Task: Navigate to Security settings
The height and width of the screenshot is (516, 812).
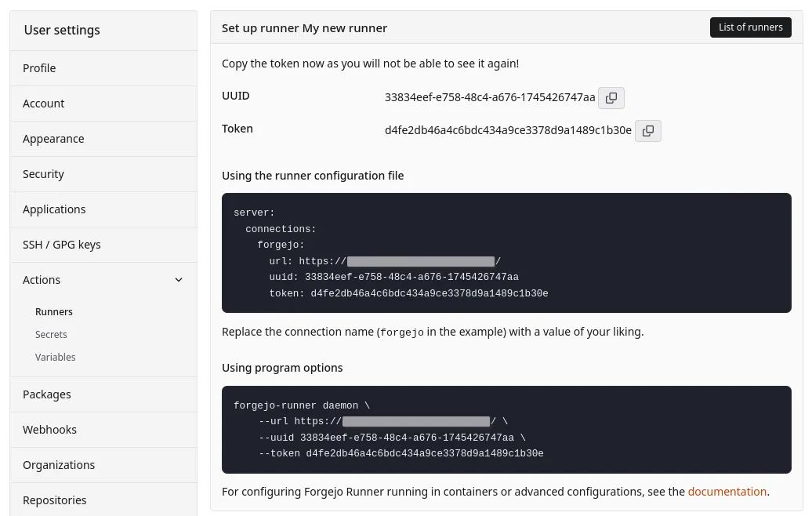Action: click(x=44, y=174)
